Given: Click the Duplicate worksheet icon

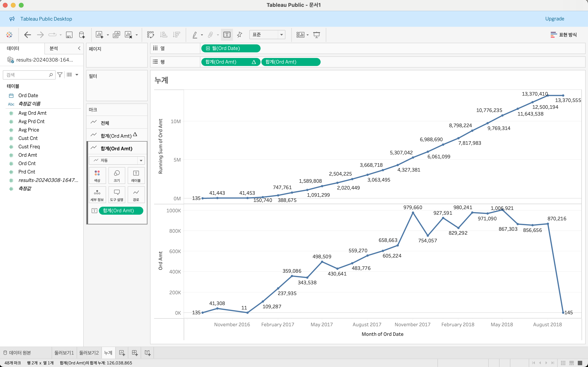Looking at the screenshot, I should (x=116, y=35).
